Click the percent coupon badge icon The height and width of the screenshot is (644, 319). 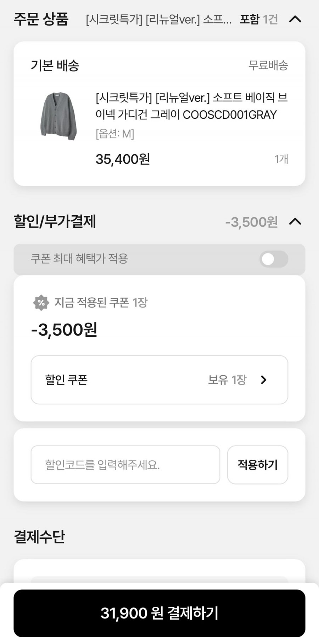pyautogui.click(x=41, y=303)
